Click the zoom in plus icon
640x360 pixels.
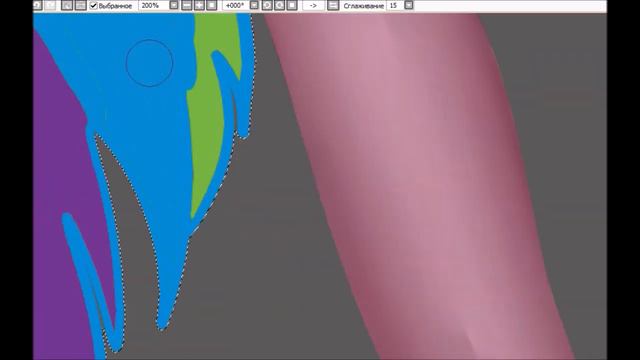click(x=199, y=5)
